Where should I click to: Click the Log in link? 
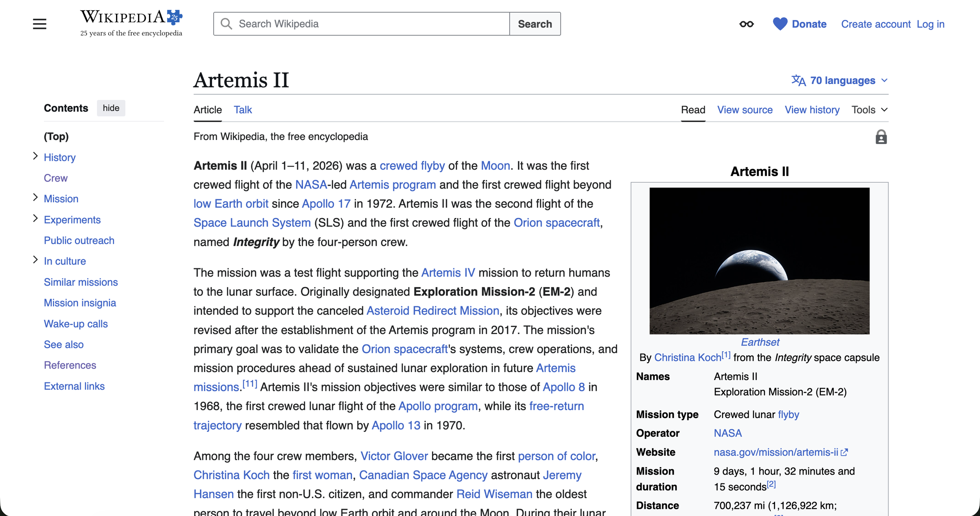[931, 24]
